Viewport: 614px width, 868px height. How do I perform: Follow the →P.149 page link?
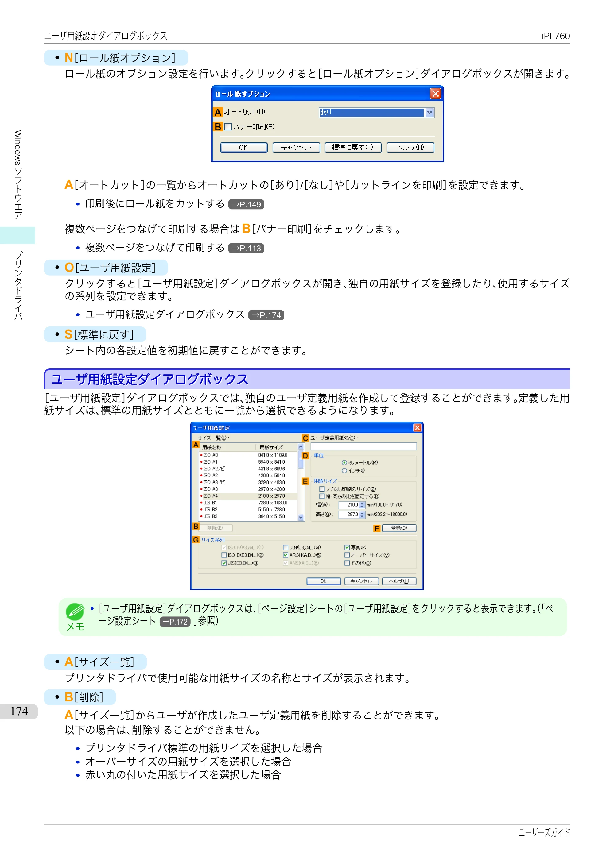pyautogui.click(x=246, y=205)
